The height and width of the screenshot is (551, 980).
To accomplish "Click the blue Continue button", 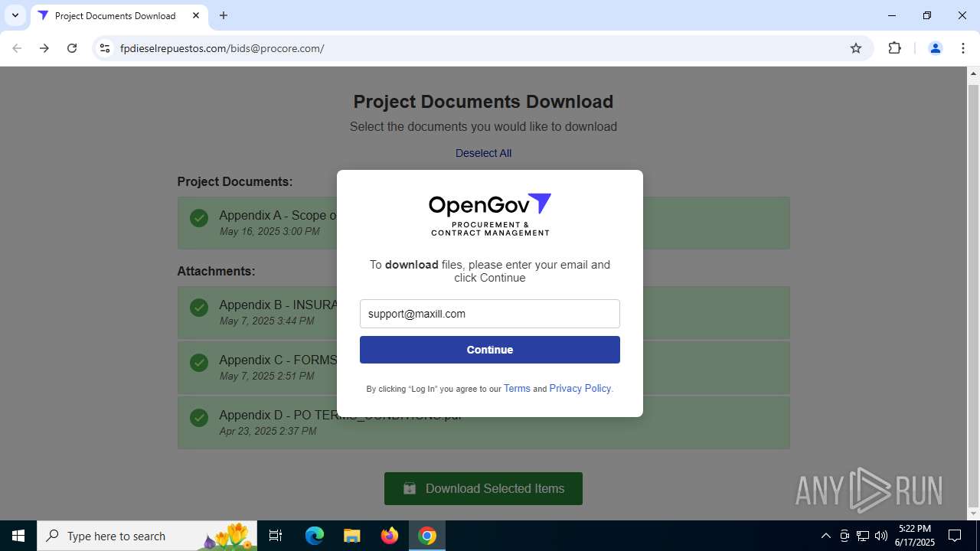I will (490, 350).
